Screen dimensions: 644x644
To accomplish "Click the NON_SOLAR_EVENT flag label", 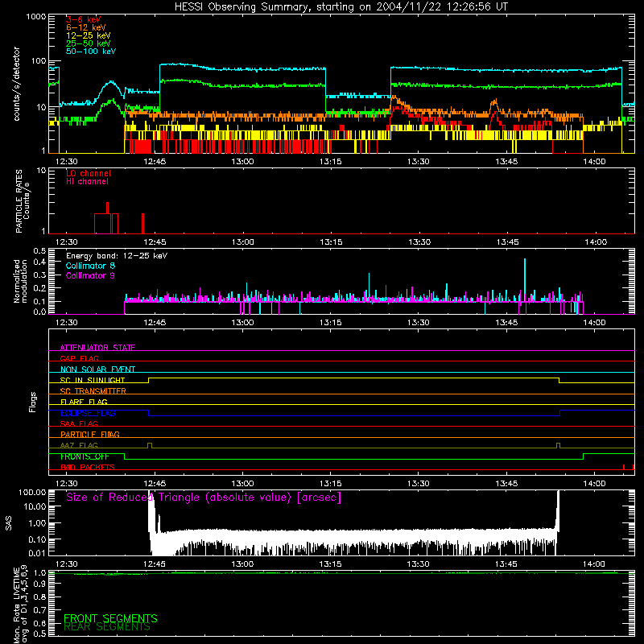I will click(97, 369).
